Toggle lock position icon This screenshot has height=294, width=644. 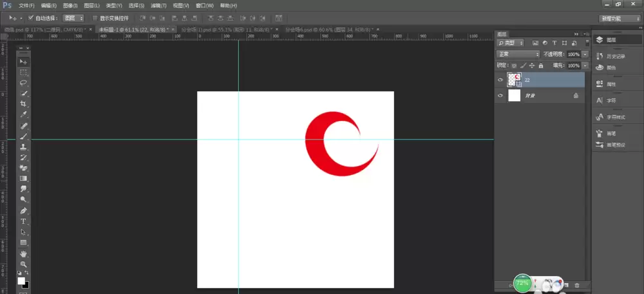pyautogui.click(x=532, y=66)
